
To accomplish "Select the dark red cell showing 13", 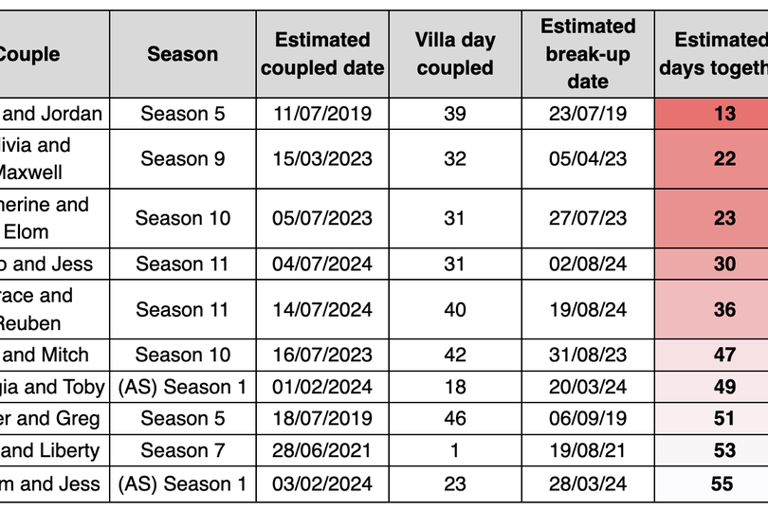I will (723, 113).
